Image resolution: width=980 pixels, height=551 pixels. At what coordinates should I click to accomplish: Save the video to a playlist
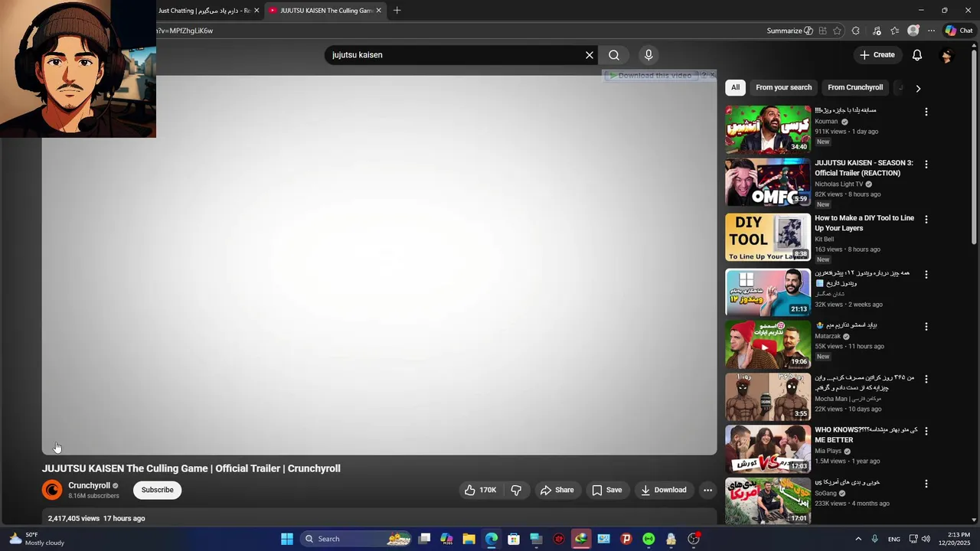(606, 490)
